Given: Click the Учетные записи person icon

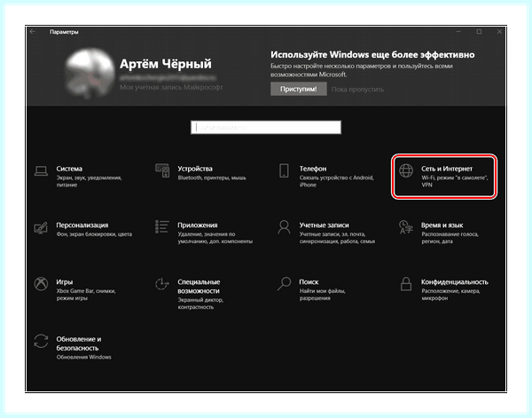Looking at the screenshot, I should [284, 227].
